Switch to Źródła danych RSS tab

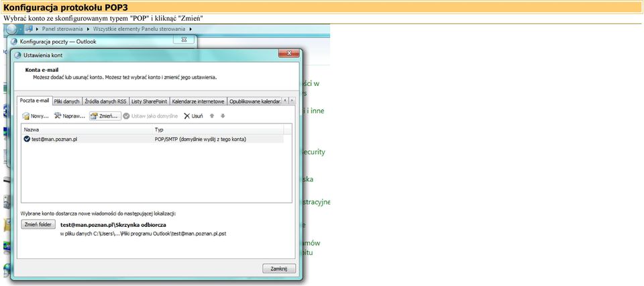coord(105,101)
